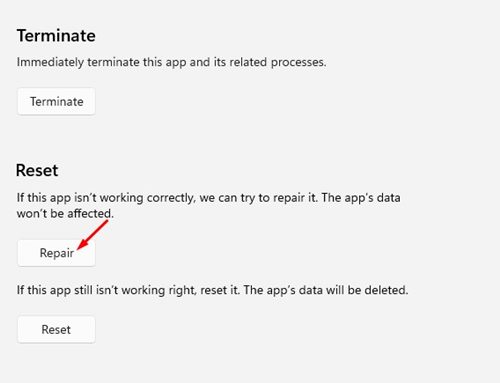The width and height of the screenshot is (500, 383).
Task: Click the 'Immediately terminate this app' description
Action: [171, 62]
